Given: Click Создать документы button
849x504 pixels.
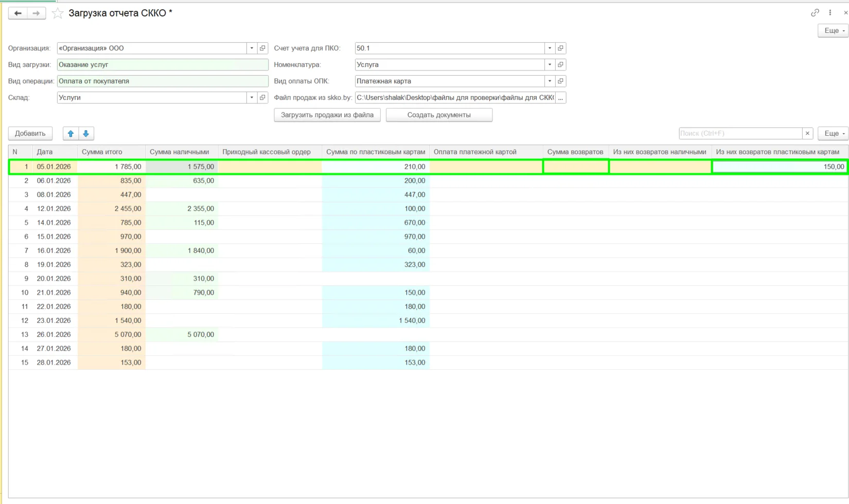Looking at the screenshot, I should pyautogui.click(x=439, y=115).
